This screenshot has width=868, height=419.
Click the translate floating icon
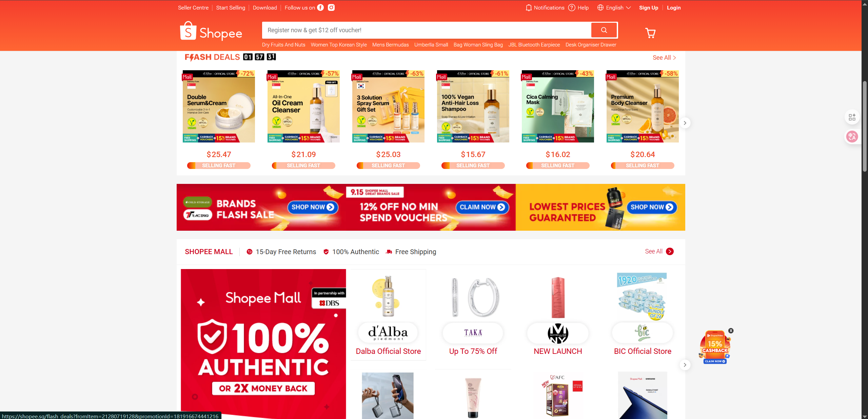(x=852, y=137)
